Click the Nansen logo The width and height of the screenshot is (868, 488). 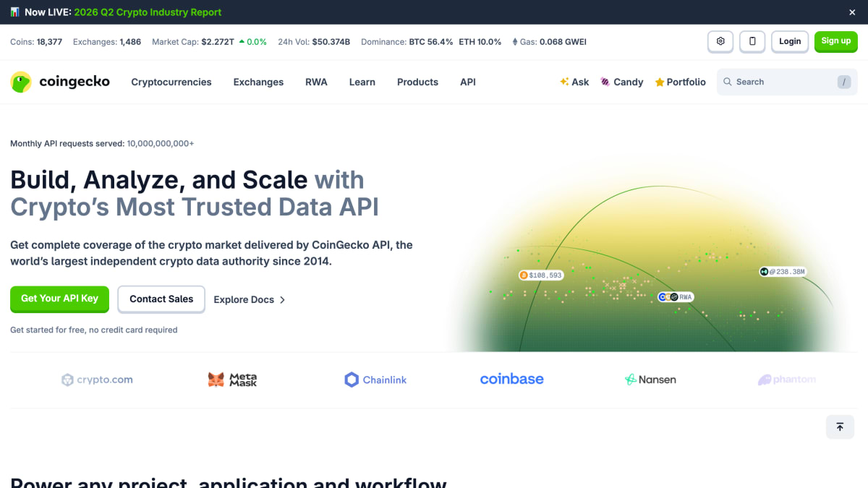click(650, 380)
